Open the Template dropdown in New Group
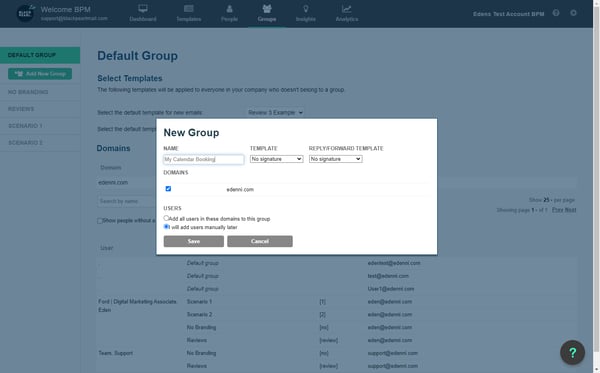 tap(276, 159)
